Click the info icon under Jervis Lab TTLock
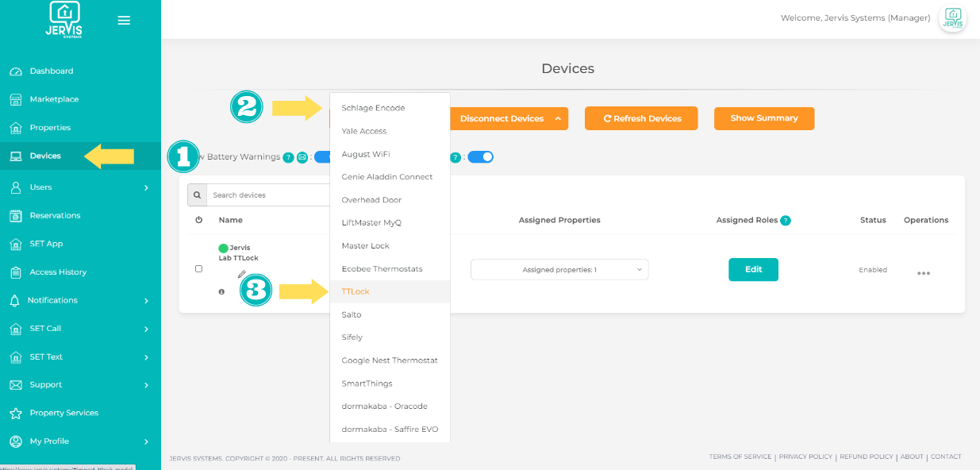980x470 pixels. tap(221, 292)
